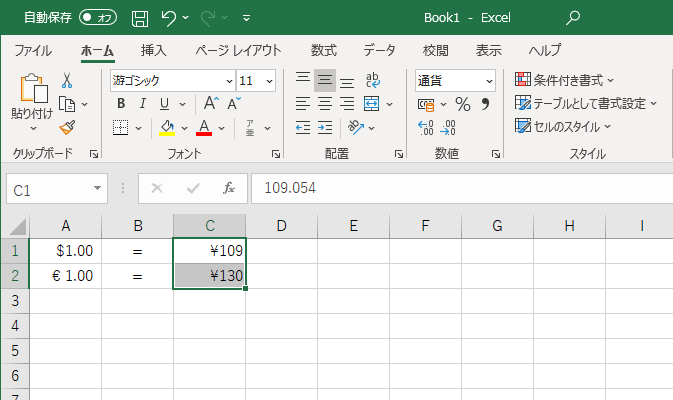Expand the borders options arrow
The height and width of the screenshot is (400, 673).
coord(138,128)
